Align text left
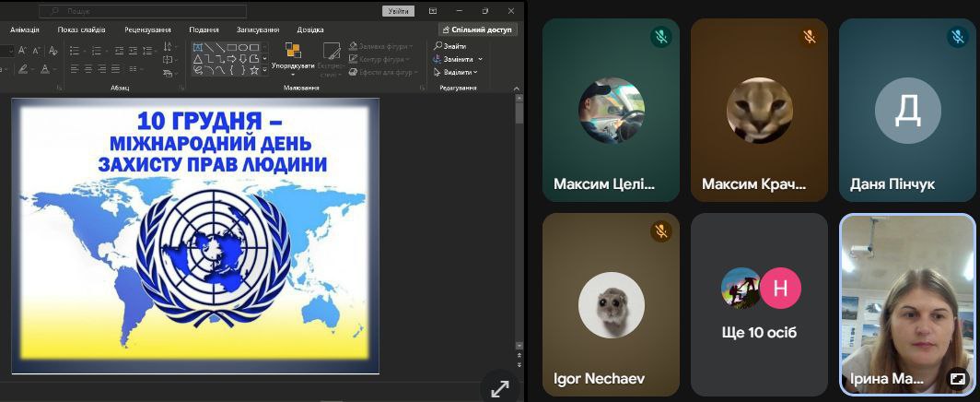The width and height of the screenshot is (980, 402). coord(74,69)
